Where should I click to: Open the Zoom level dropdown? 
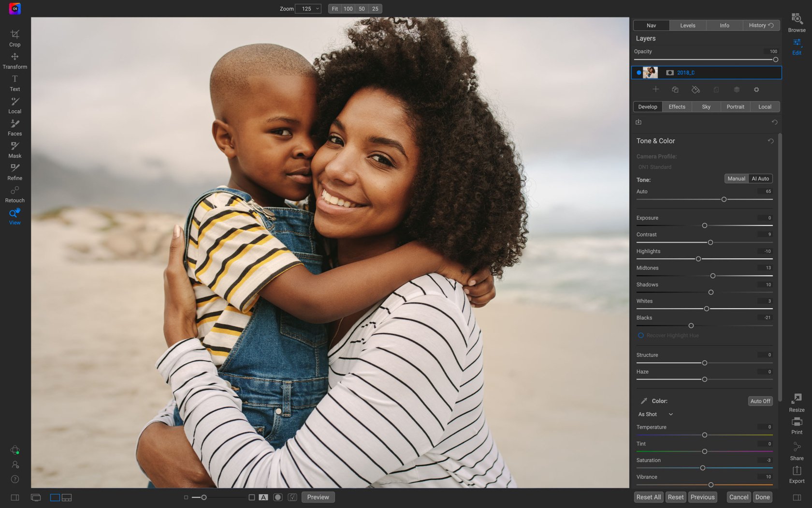pos(309,9)
